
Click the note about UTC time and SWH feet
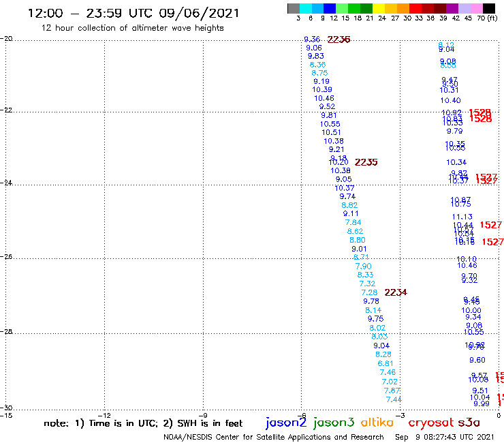[143, 423]
